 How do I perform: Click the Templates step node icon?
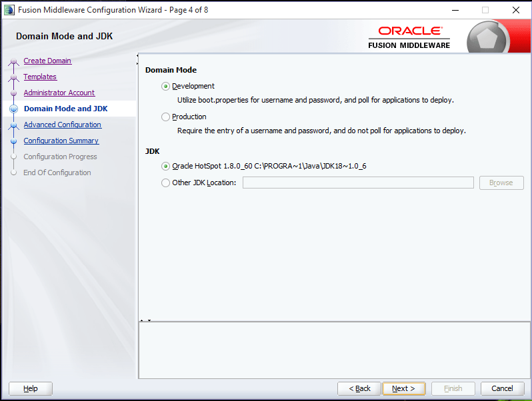click(x=13, y=78)
